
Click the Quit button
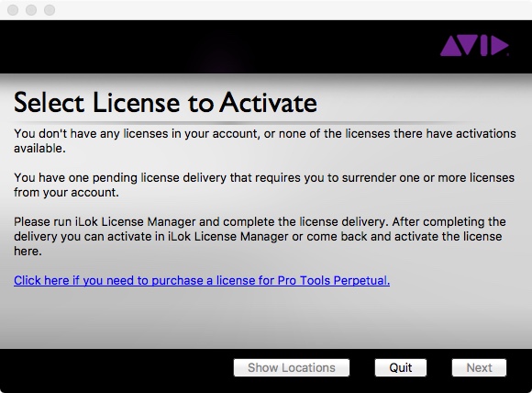400,367
